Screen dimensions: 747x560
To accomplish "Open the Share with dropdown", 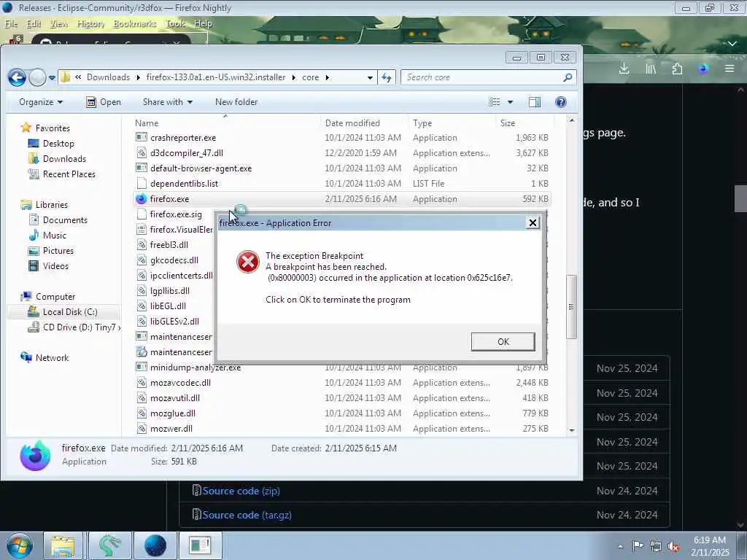I will (167, 102).
